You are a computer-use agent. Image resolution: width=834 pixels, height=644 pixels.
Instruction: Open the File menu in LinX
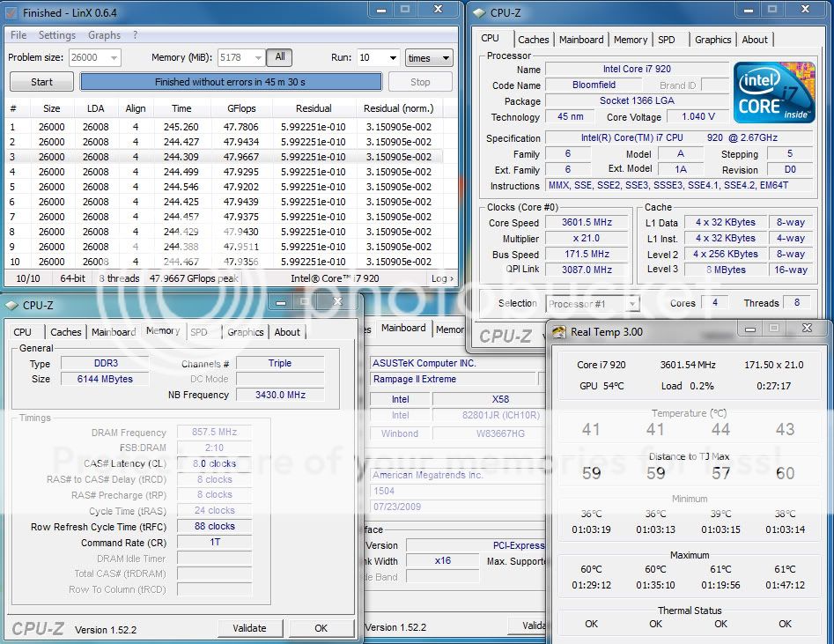point(18,35)
